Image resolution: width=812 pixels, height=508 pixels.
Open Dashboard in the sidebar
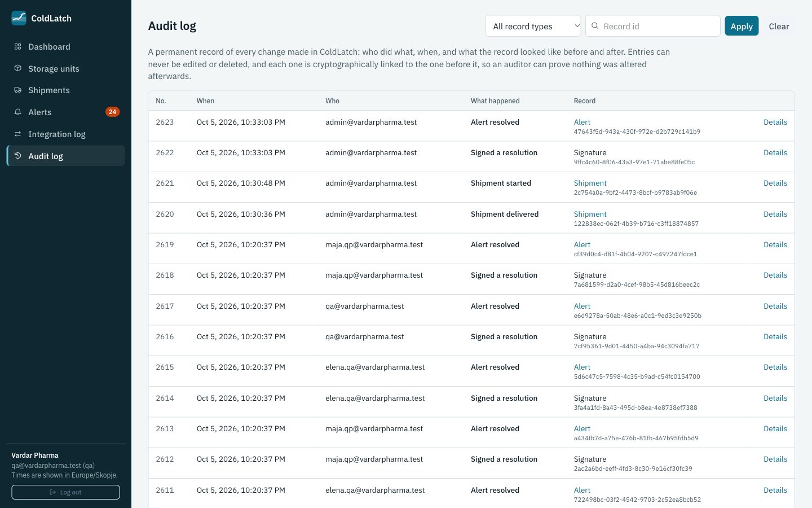65,47
